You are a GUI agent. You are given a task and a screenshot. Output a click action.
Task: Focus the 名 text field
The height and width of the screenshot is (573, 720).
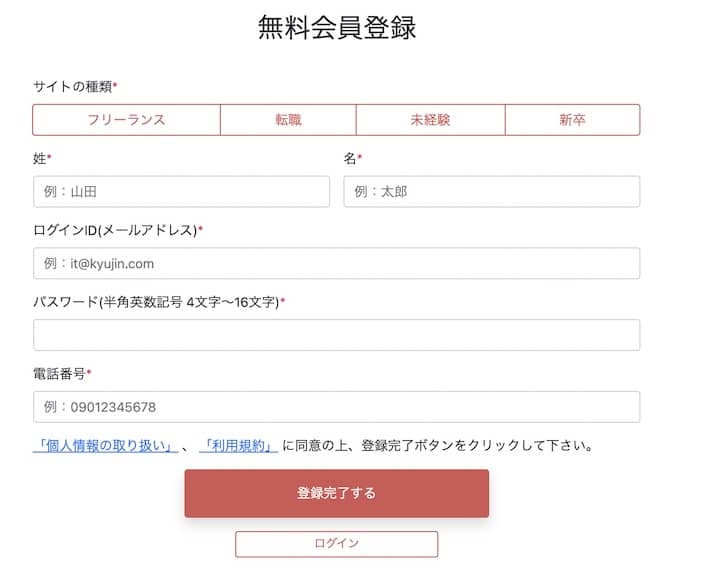click(491, 191)
